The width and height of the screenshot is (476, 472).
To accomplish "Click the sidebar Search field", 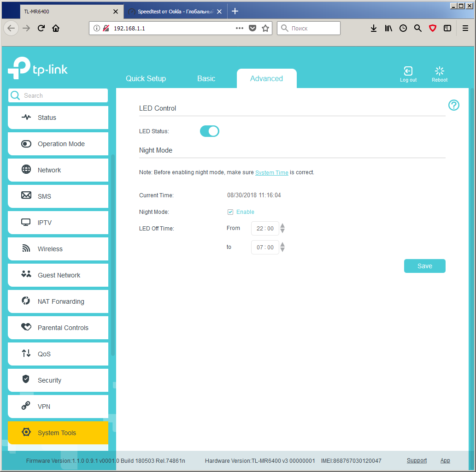I will point(58,95).
